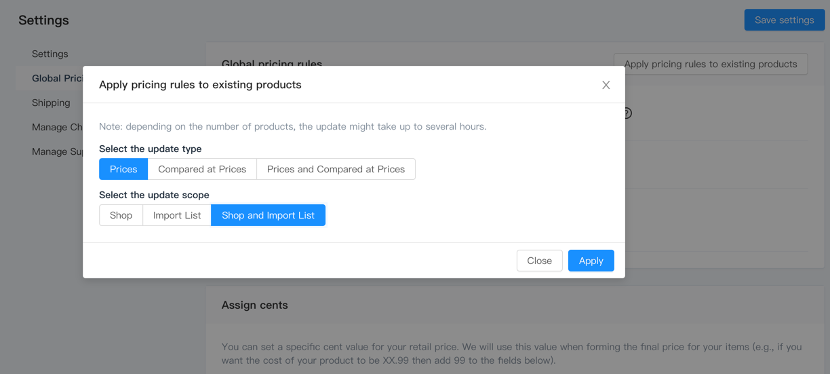Select the Prices update type
Image resolution: width=830 pixels, height=374 pixels.
123,169
